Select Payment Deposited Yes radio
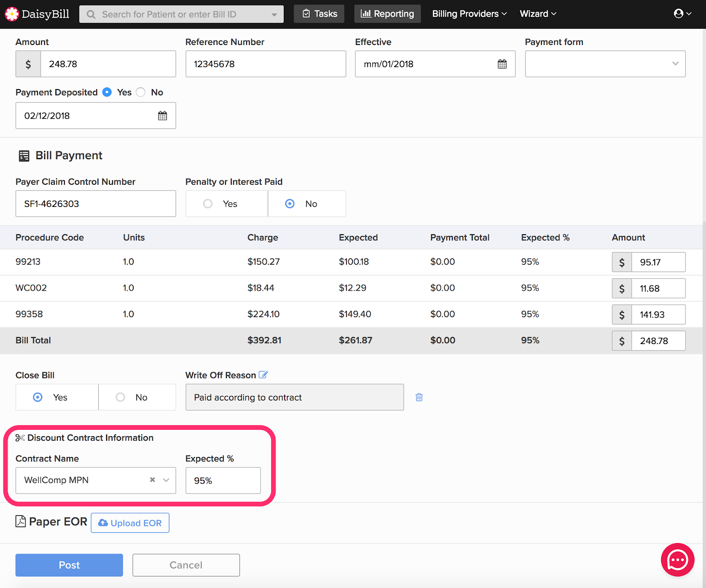706x588 pixels. (107, 92)
